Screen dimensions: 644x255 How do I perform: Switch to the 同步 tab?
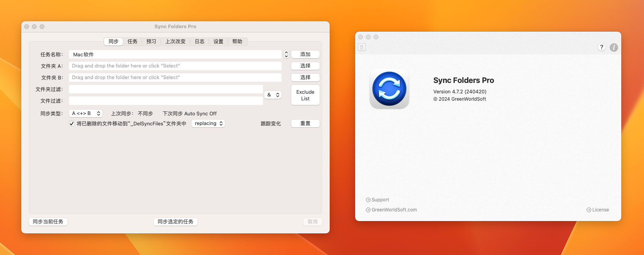(114, 41)
